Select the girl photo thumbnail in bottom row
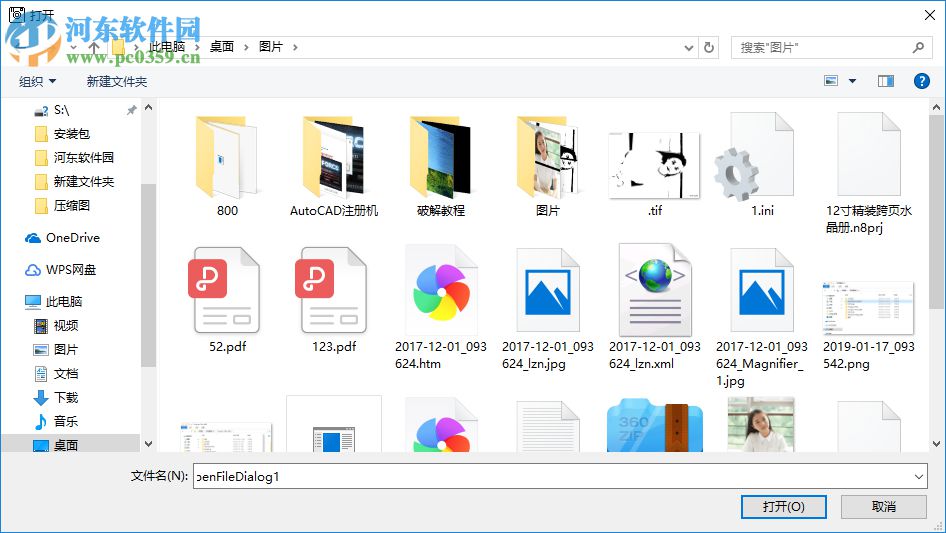 pos(761,424)
